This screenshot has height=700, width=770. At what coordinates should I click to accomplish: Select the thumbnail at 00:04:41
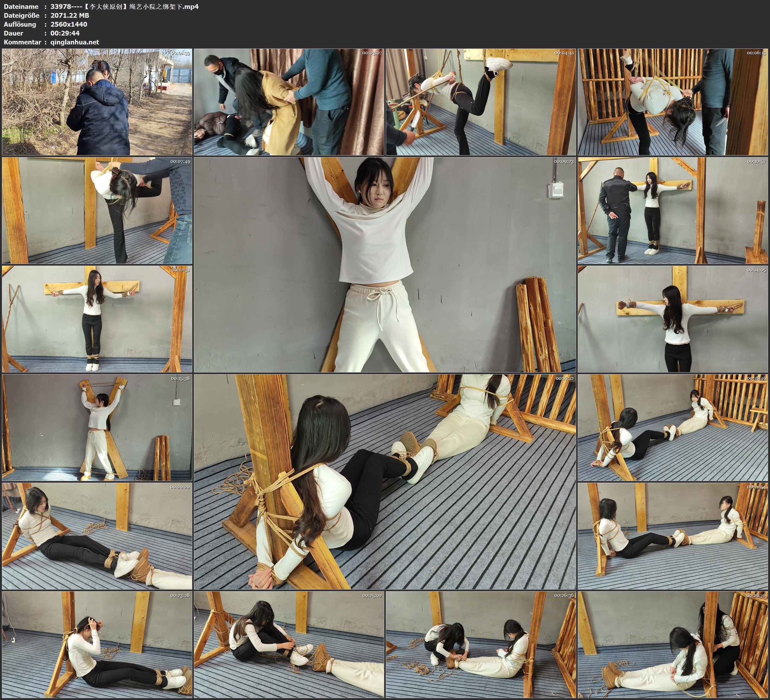(481, 102)
